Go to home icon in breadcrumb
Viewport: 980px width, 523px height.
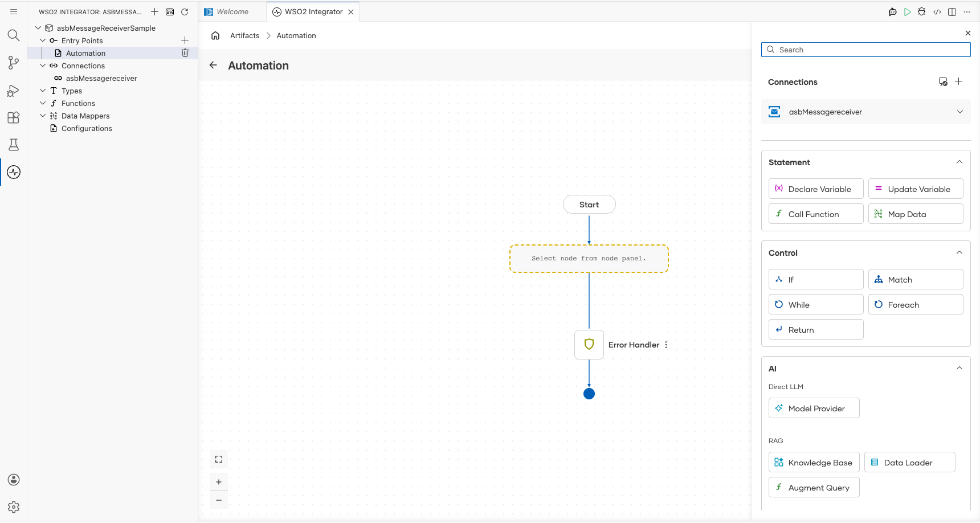click(215, 35)
